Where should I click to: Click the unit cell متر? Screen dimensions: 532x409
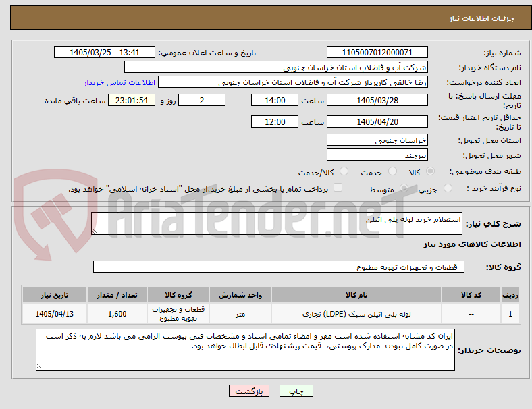tap(240, 314)
